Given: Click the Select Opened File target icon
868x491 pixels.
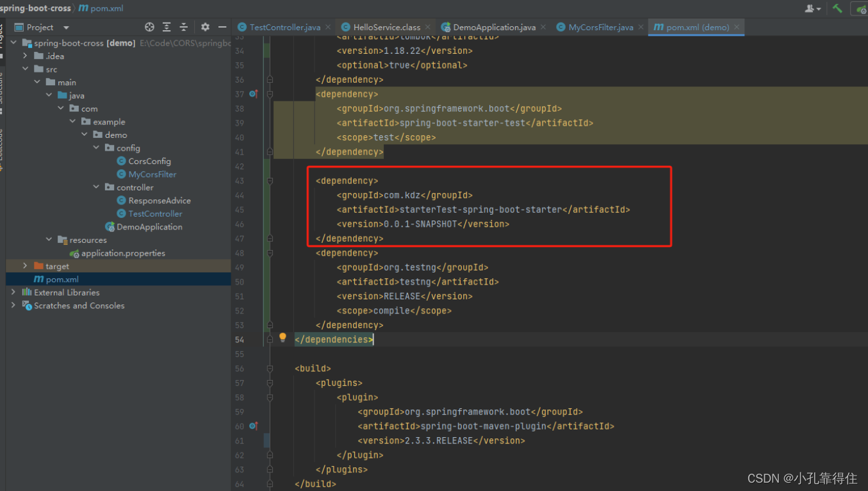Looking at the screenshot, I should coord(149,27).
